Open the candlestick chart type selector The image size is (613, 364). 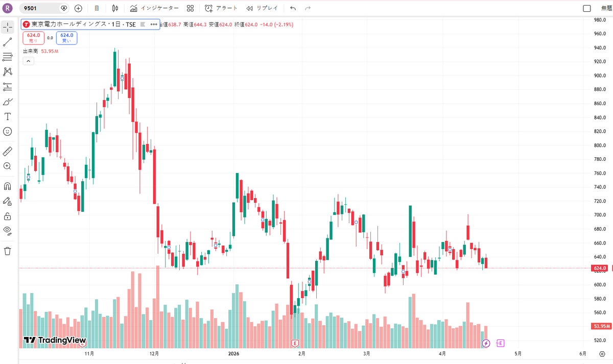click(115, 8)
